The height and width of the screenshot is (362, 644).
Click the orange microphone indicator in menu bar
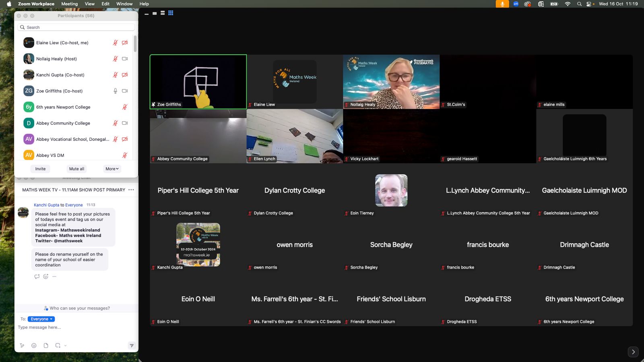click(x=502, y=4)
